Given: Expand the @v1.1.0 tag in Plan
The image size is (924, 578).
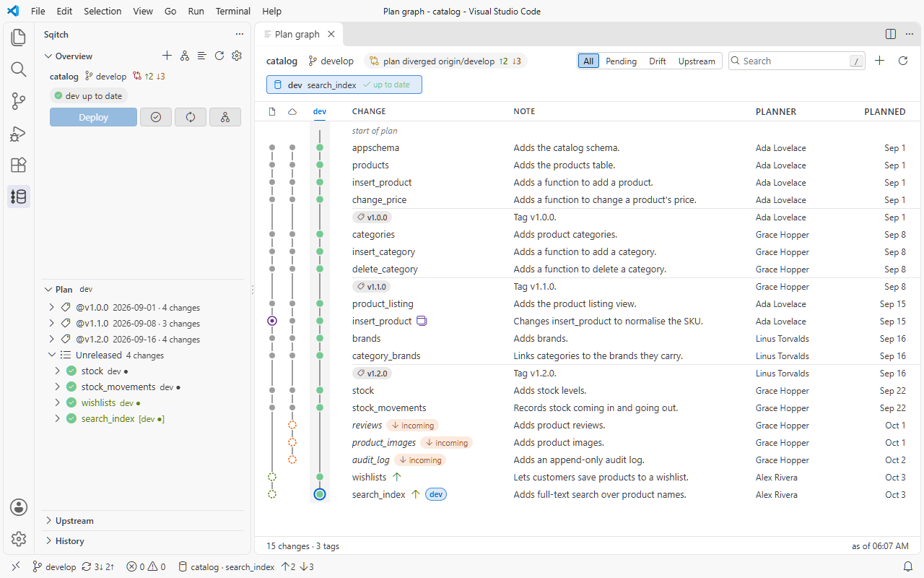Looking at the screenshot, I should point(52,324).
